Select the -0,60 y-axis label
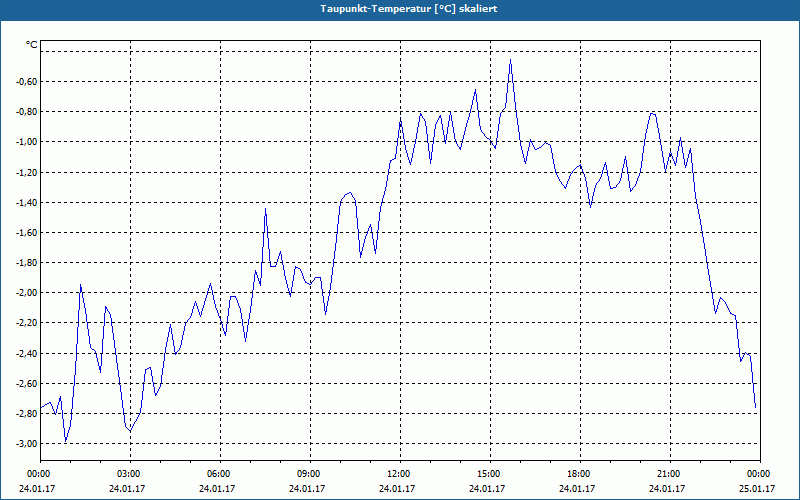 [26, 82]
